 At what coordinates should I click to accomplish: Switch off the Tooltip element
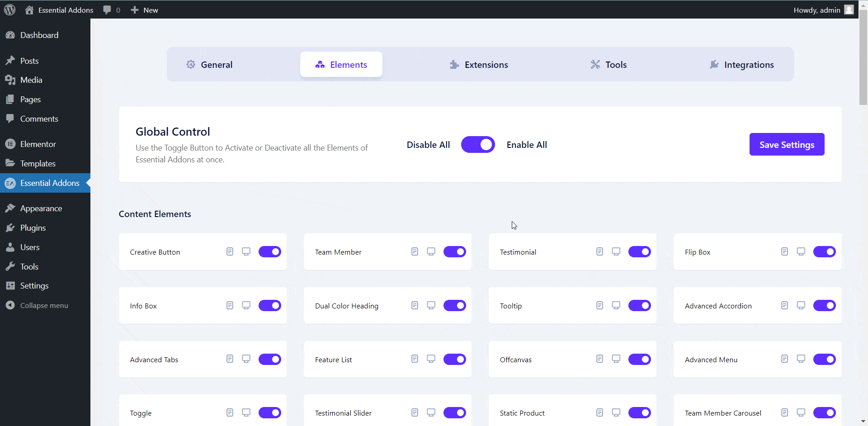(640, 306)
